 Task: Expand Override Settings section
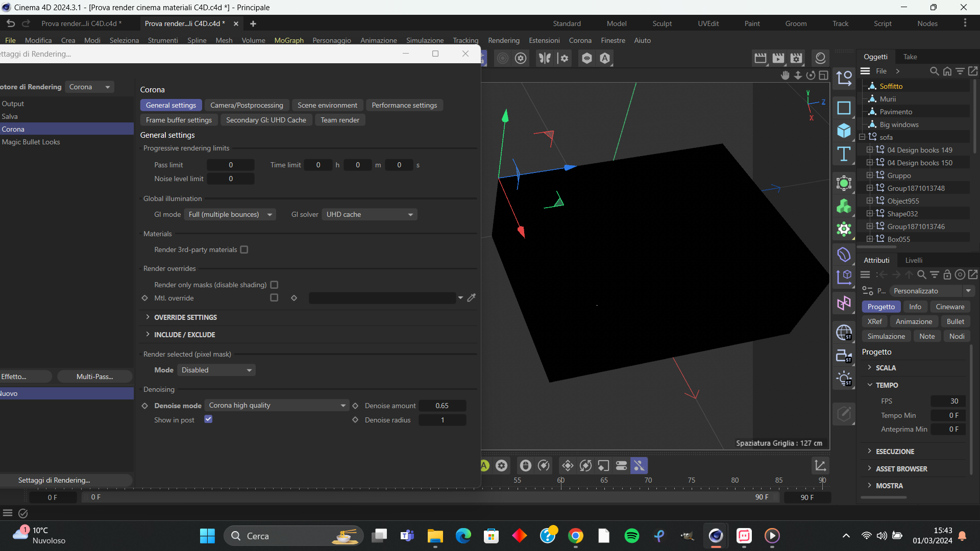pyautogui.click(x=186, y=317)
